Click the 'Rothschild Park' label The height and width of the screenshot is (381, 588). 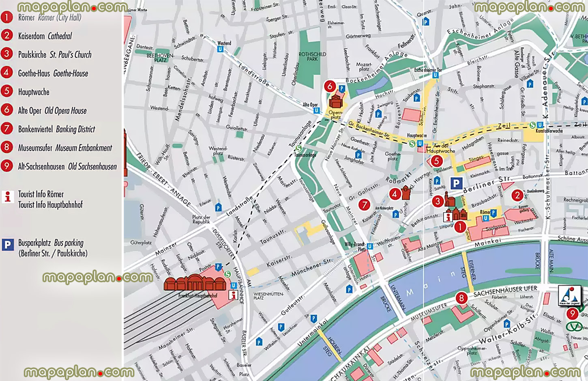312,56
